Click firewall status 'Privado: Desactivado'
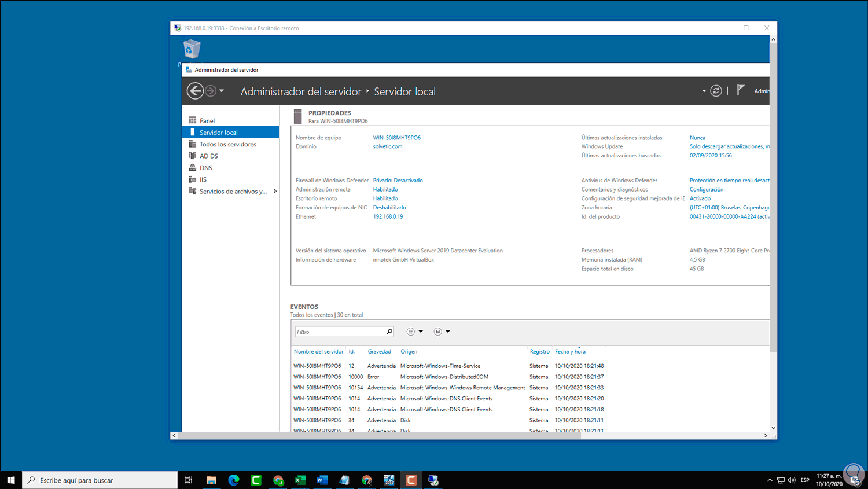 [398, 181]
